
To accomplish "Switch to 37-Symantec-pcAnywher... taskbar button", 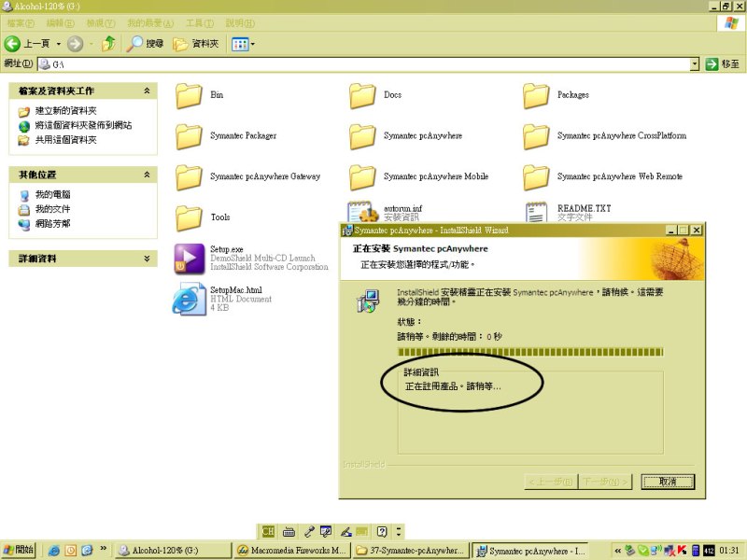I will [411, 551].
